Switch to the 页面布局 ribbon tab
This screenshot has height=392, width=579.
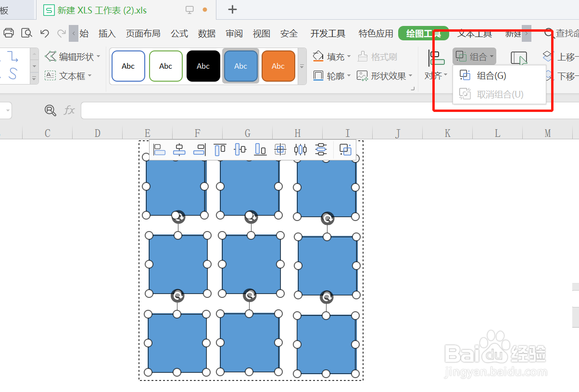click(x=143, y=34)
